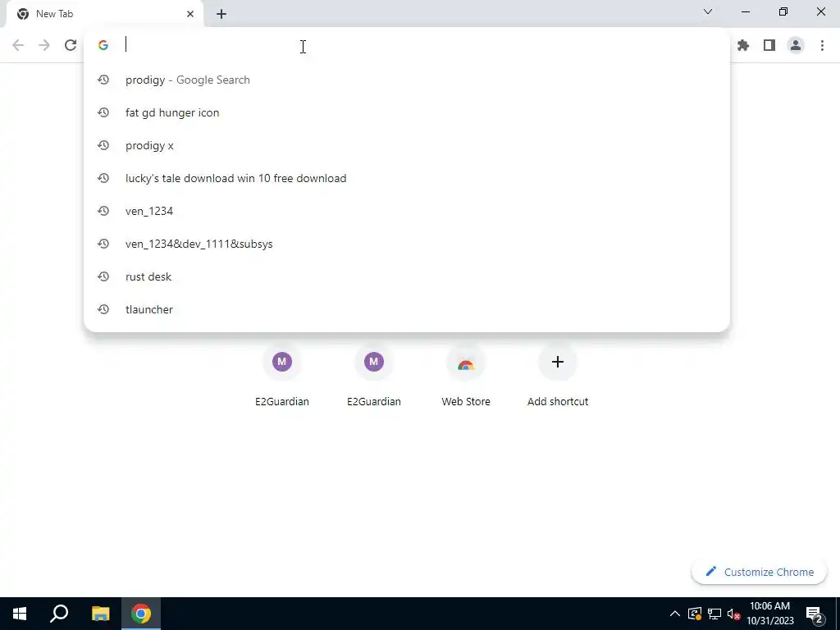Viewport: 840px width, 630px height.
Task: Reload the page with the refresh icon
Action: tap(71, 45)
